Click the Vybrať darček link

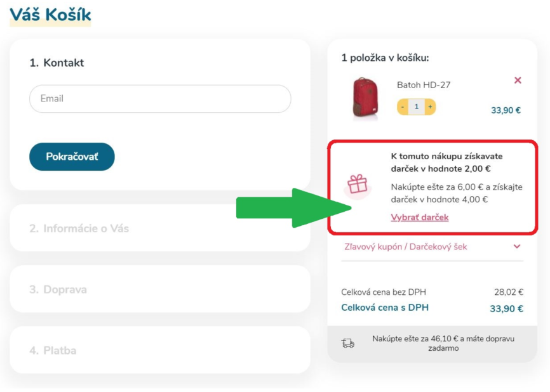[x=420, y=218]
